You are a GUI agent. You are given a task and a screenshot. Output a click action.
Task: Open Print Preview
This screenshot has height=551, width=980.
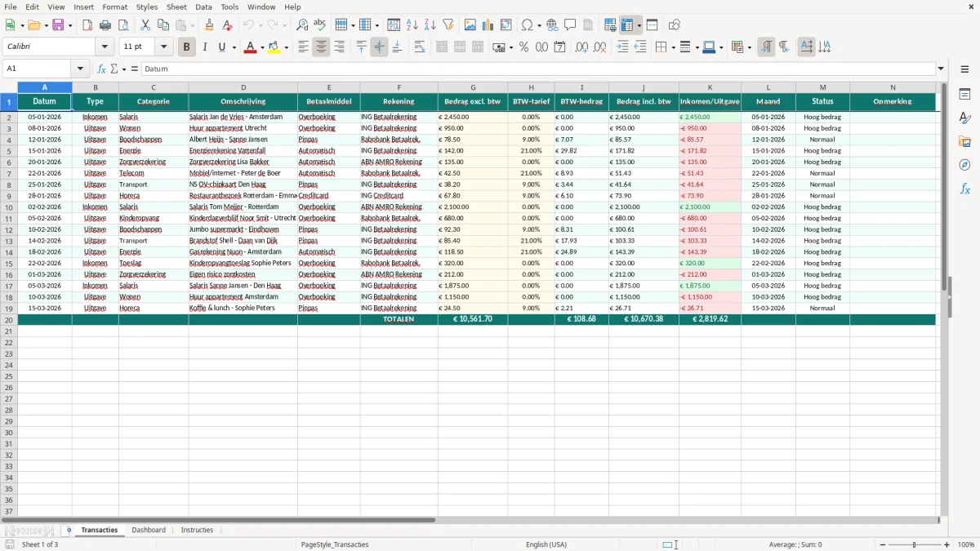coord(122,25)
